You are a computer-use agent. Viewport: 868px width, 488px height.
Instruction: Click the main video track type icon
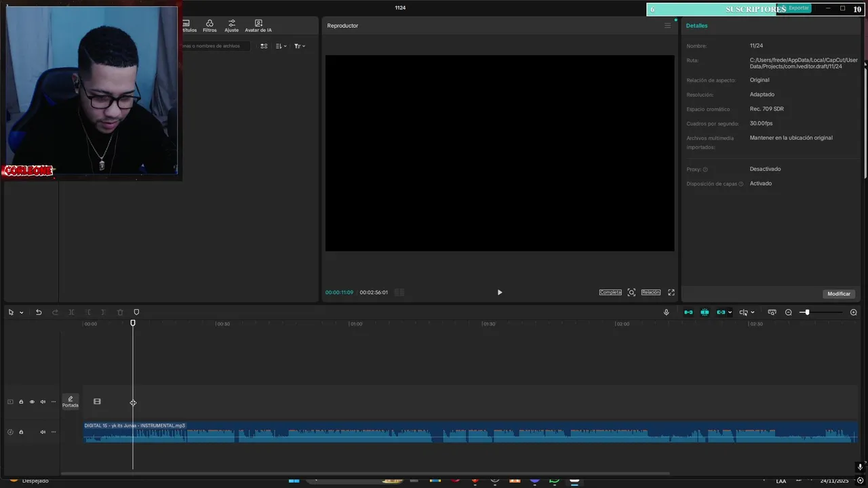pos(10,402)
